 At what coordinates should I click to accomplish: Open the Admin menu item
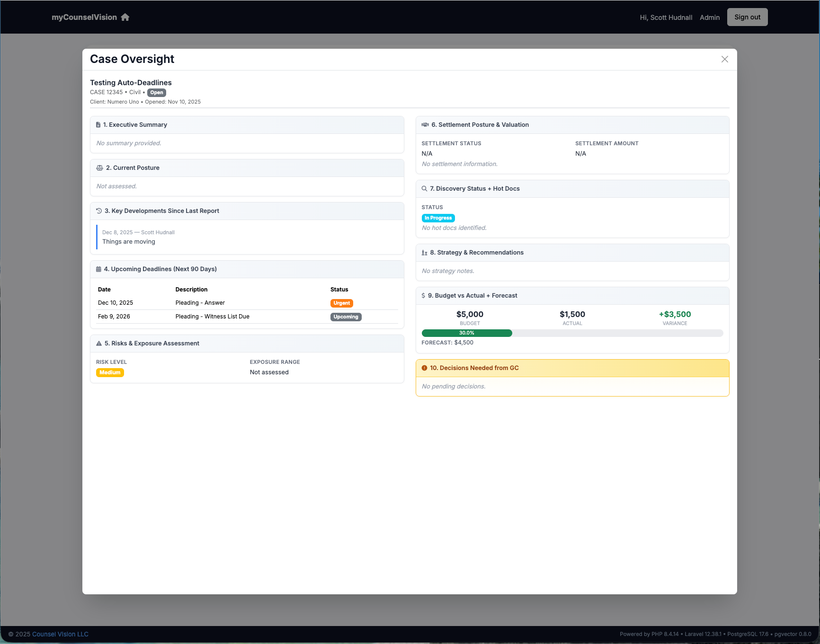[709, 18]
